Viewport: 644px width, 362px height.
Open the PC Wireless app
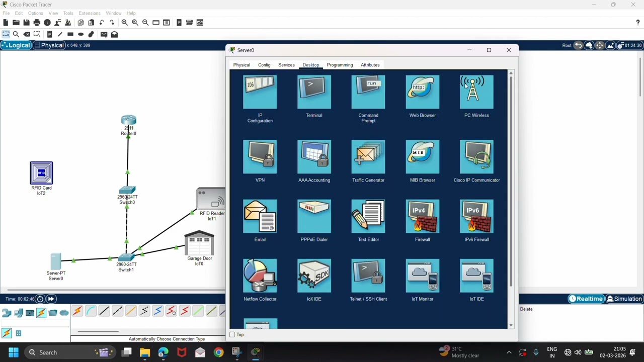(476, 92)
